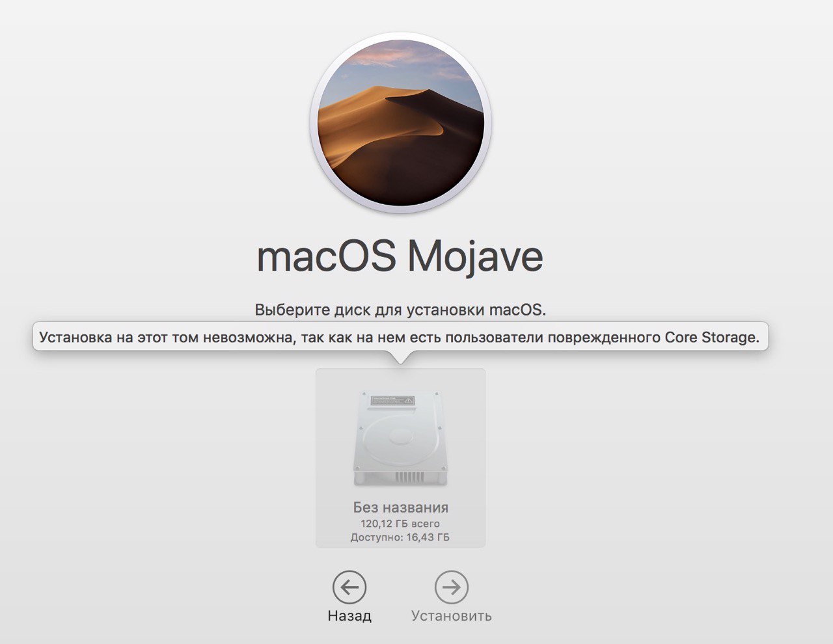Click the "Выберите диск для установки macOS." text
The image size is (833, 644).
click(x=400, y=310)
